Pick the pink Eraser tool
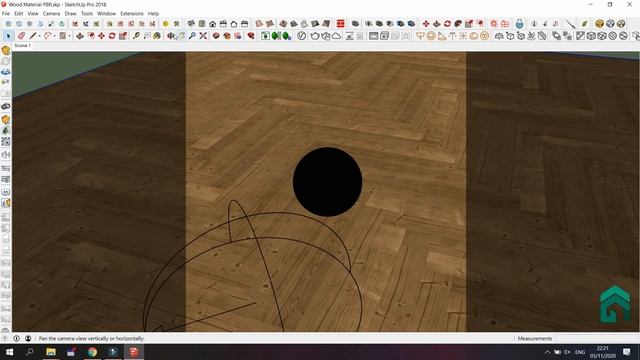The width and height of the screenshot is (640, 360). click(x=21, y=36)
